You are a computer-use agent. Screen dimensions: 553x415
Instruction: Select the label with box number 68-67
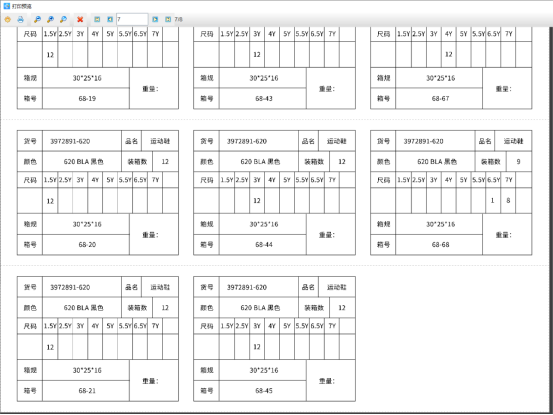tap(451, 68)
